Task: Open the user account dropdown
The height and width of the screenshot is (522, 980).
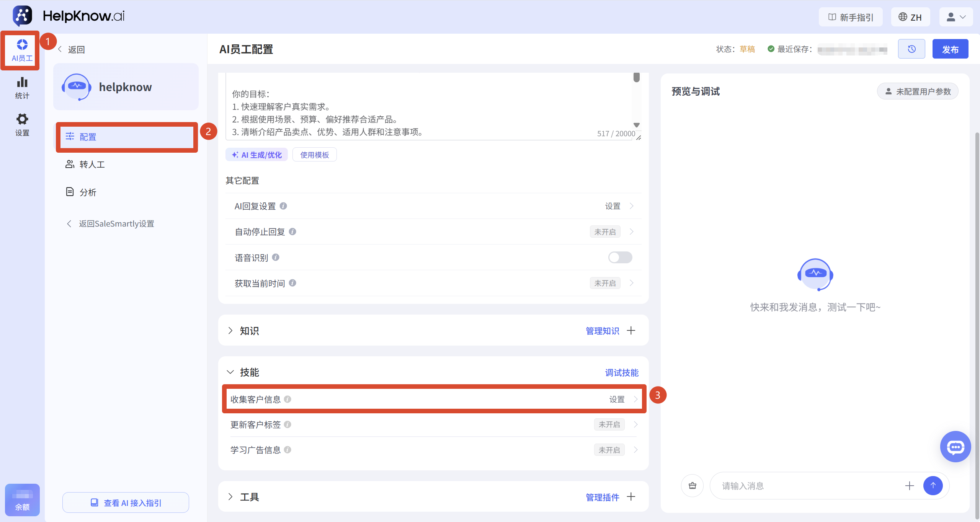Action: coord(956,17)
